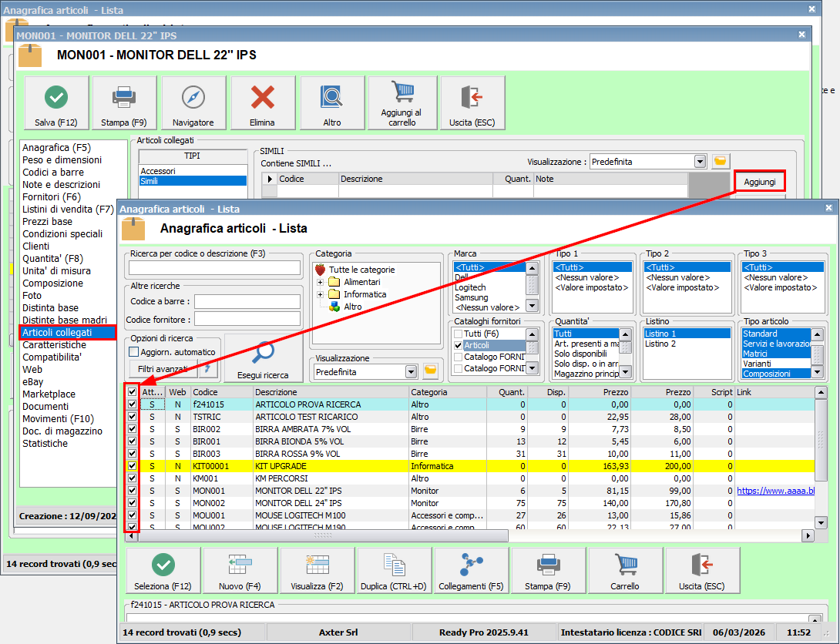Screen dimensions: 840x644
Task: Click the Ricerca per codice o descrizione field
Action: (214, 267)
